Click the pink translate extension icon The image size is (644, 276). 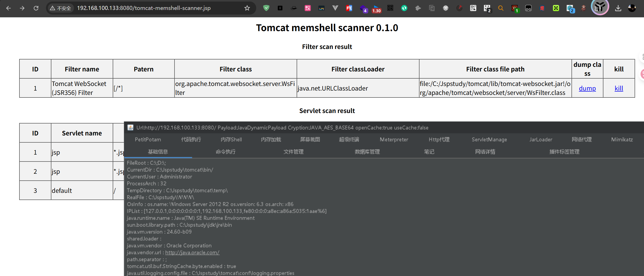point(308,8)
